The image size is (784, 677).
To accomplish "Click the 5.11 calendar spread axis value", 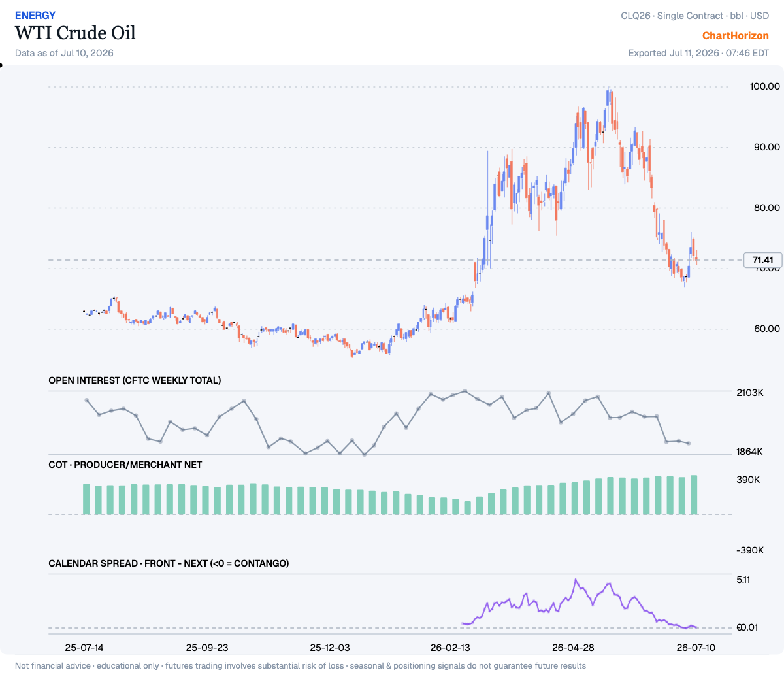I will pyautogui.click(x=743, y=580).
